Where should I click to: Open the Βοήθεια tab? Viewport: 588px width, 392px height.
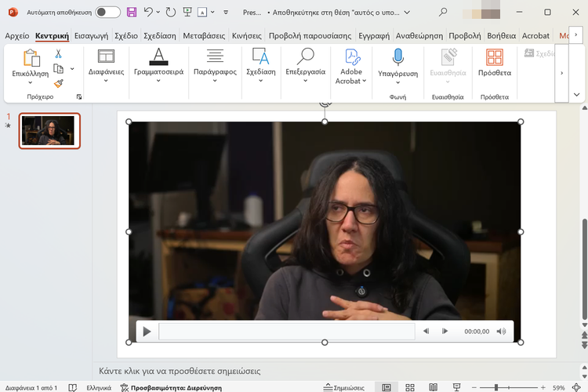click(x=502, y=35)
